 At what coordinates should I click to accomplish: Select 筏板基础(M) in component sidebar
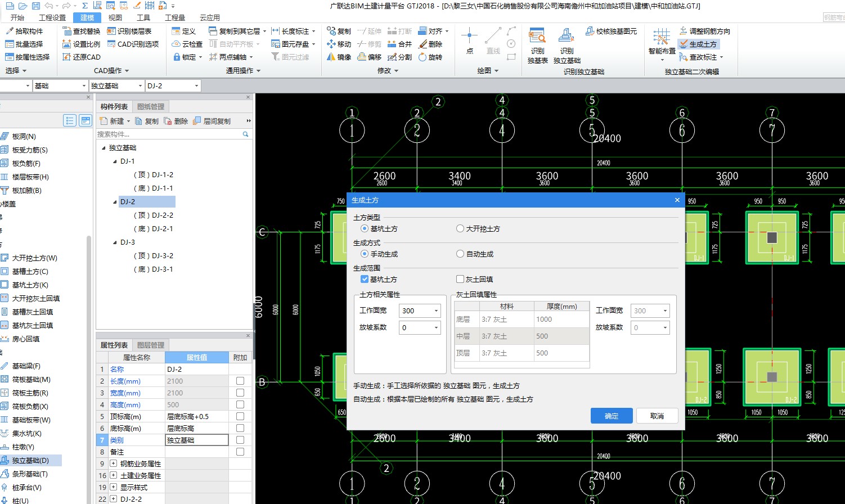pos(26,380)
